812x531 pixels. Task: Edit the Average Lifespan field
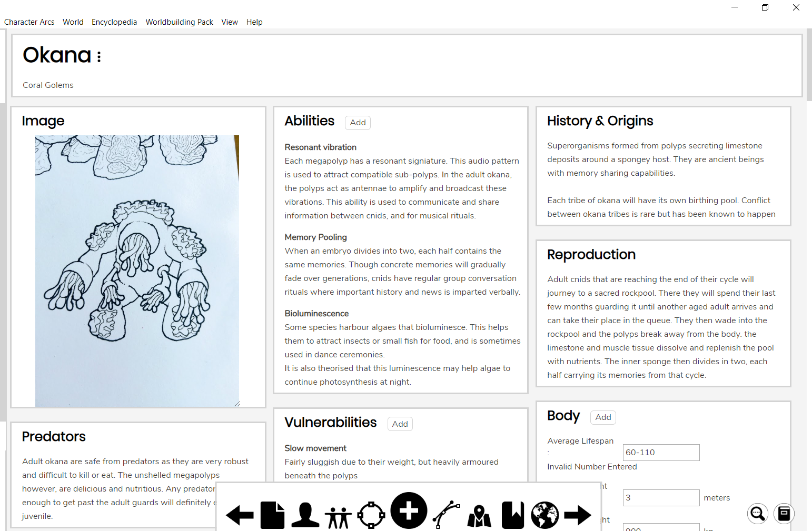[661, 453]
